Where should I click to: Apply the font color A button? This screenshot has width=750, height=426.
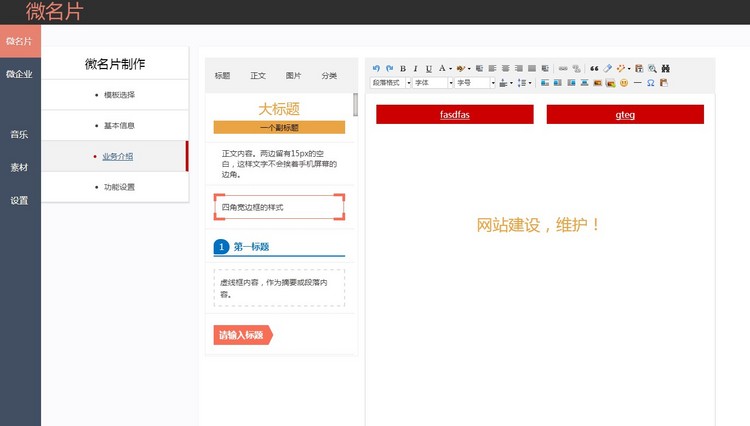(442, 68)
